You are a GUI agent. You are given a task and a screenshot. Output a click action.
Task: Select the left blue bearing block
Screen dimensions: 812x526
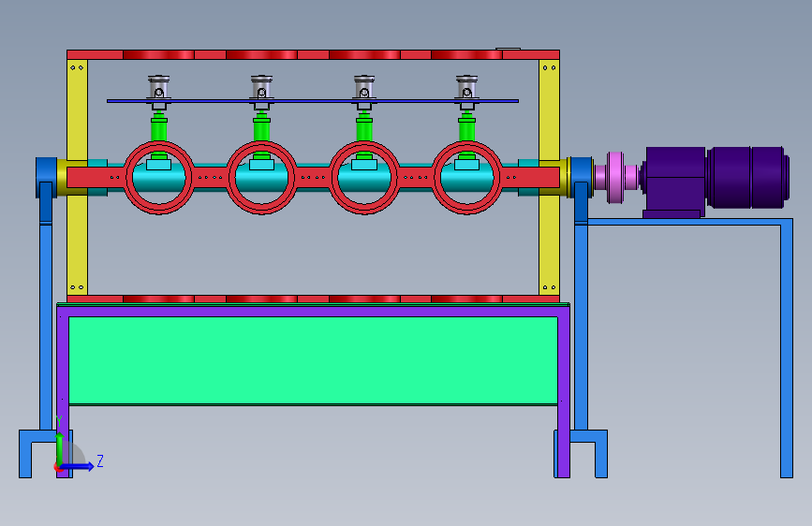(46, 178)
